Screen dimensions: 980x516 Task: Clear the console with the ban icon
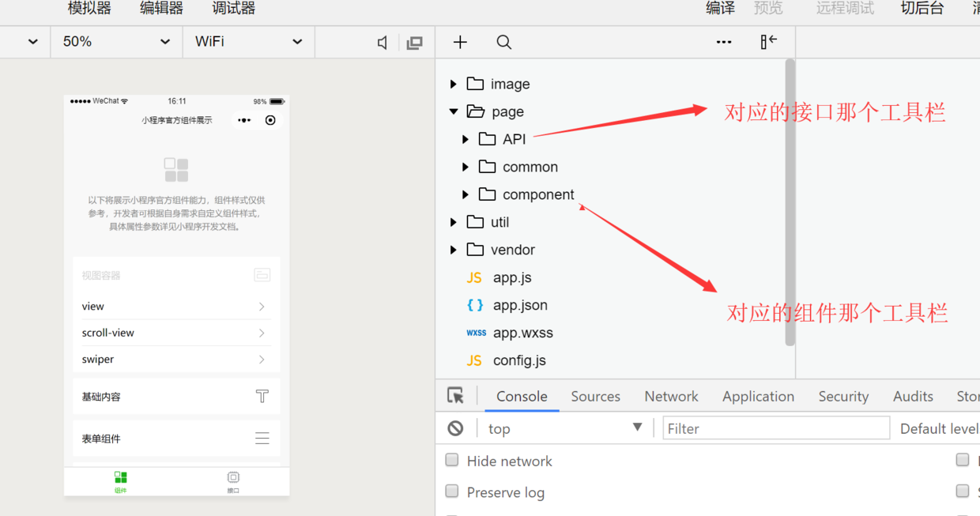pos(455,428)
